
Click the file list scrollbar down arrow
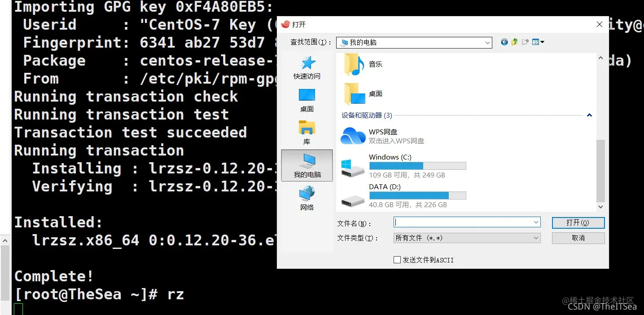600,207
